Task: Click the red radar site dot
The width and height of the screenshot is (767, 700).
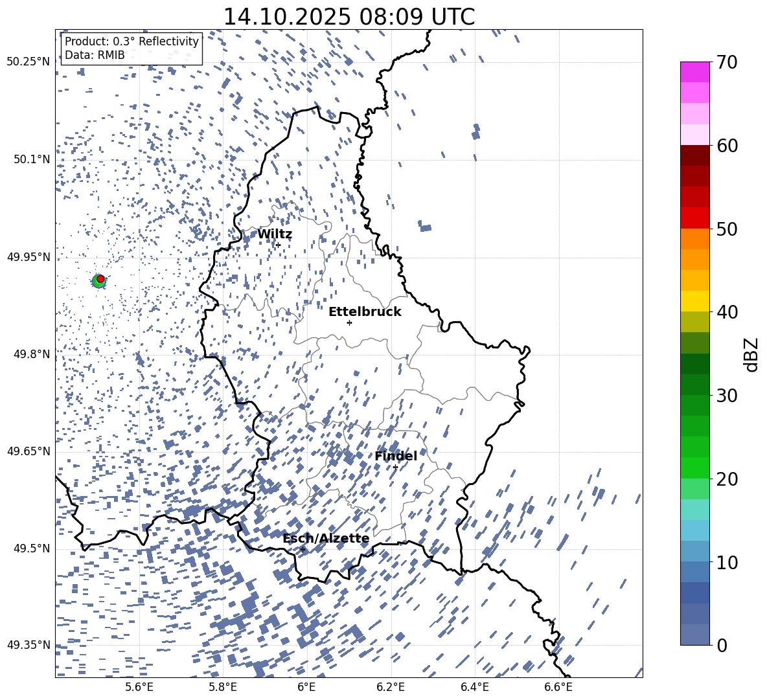Action: [x=100, y=278]
